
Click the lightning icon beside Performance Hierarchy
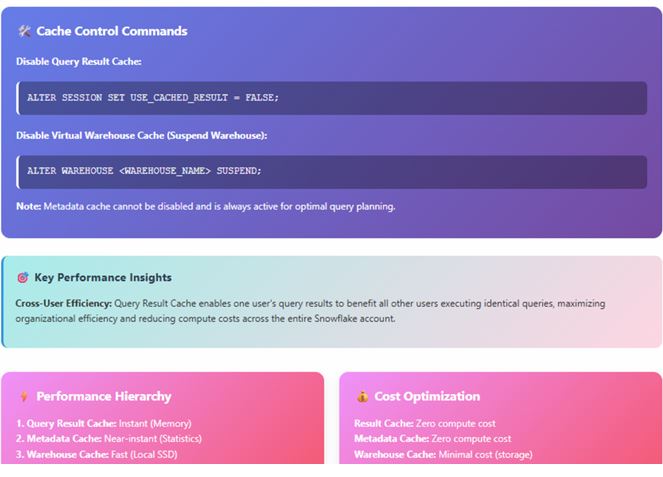tap(23, 396)
